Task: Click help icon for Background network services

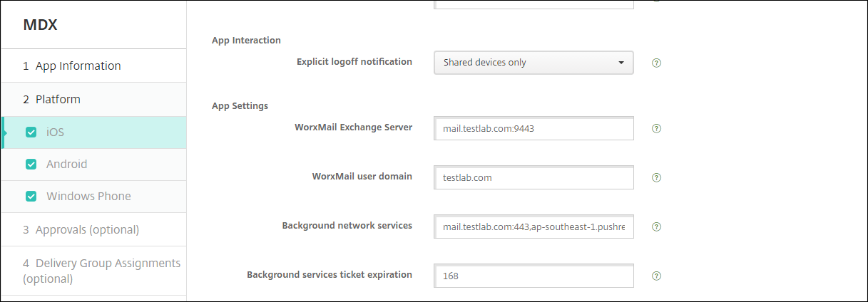Action: click(x=657, y=226)
